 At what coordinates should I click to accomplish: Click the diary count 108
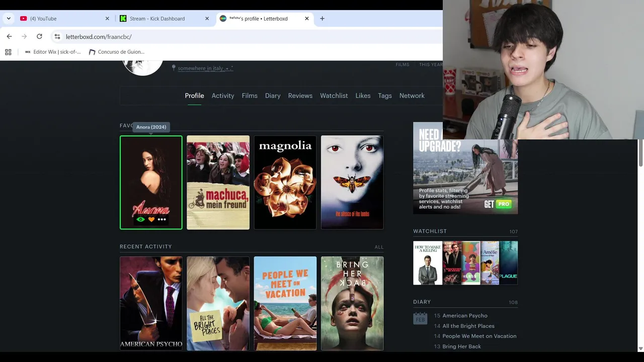[x=513, y=302]
